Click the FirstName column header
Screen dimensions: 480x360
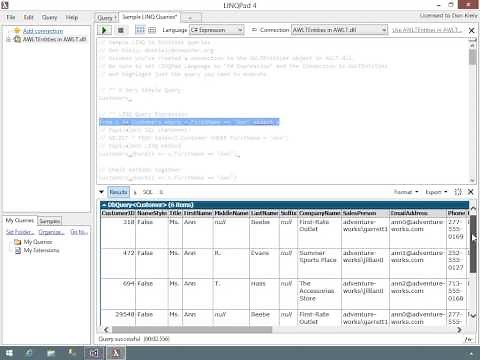(197, 213)
